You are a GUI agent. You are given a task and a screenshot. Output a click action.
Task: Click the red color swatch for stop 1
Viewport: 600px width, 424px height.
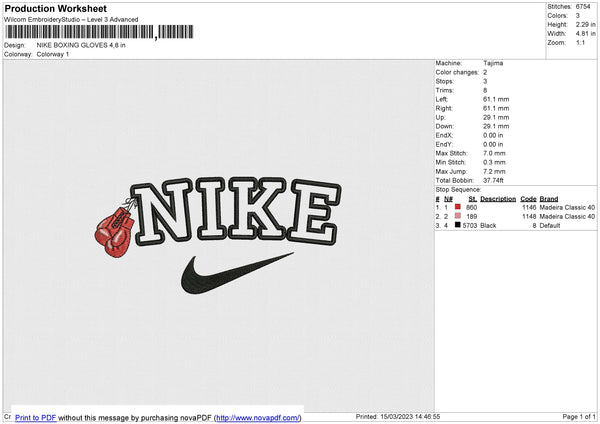click(x=457, y=207)
